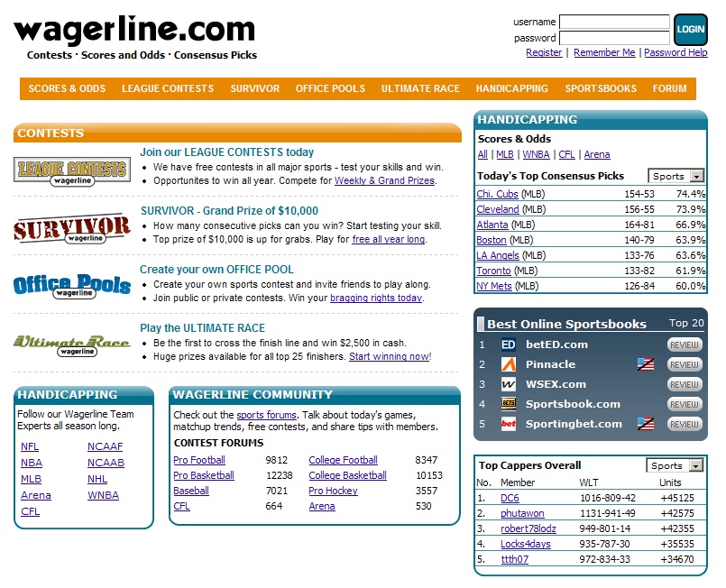
Task: Open NFL handicapping experts link
Action: 30,446
